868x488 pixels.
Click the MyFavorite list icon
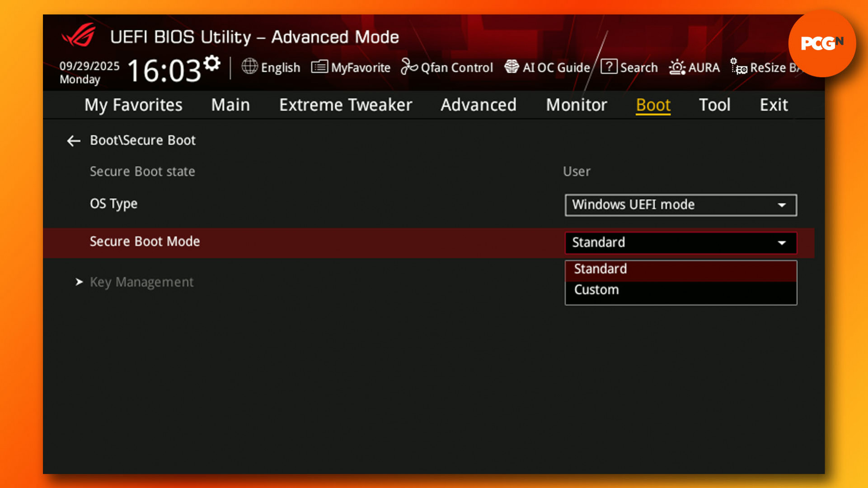(319, 67)
